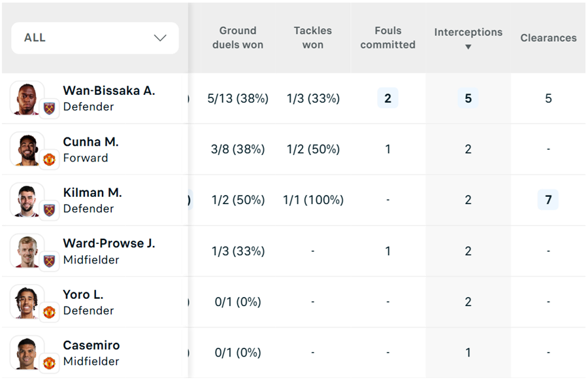The image size is (588, 382).
Task: Sort by Tackles won column
Action: [x=312, y=38]
